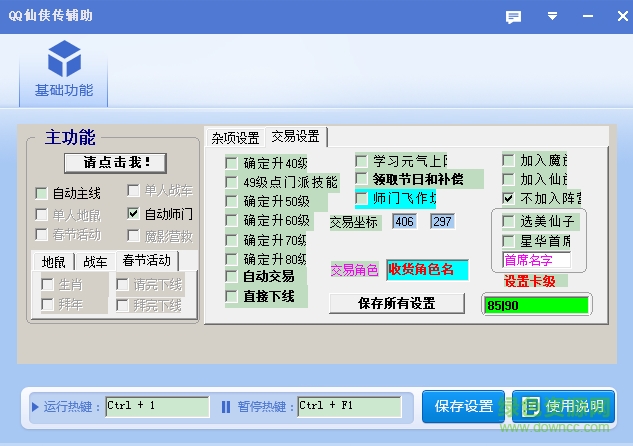Enable 确定升70级 checkbox
The image size is (633, 446).
[x=231, y=241]
